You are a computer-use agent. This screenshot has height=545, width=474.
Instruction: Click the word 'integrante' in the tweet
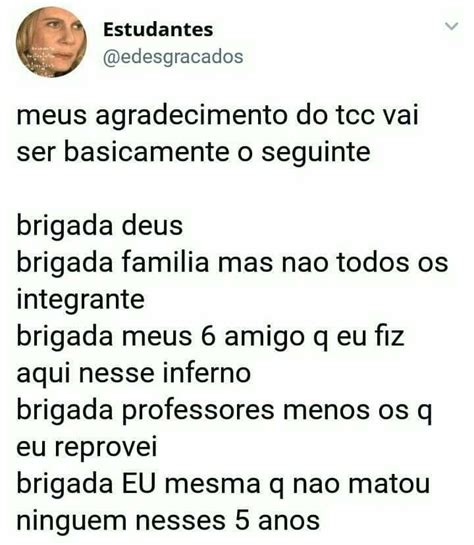tap(81, 300)
